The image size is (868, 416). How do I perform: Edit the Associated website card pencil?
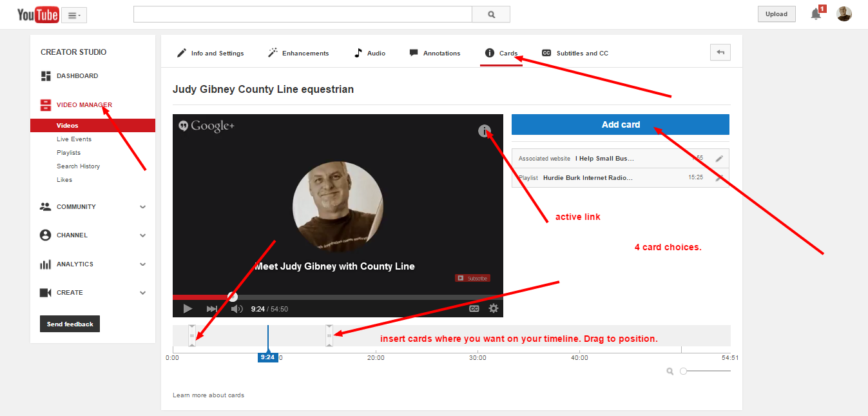[719, 158]
